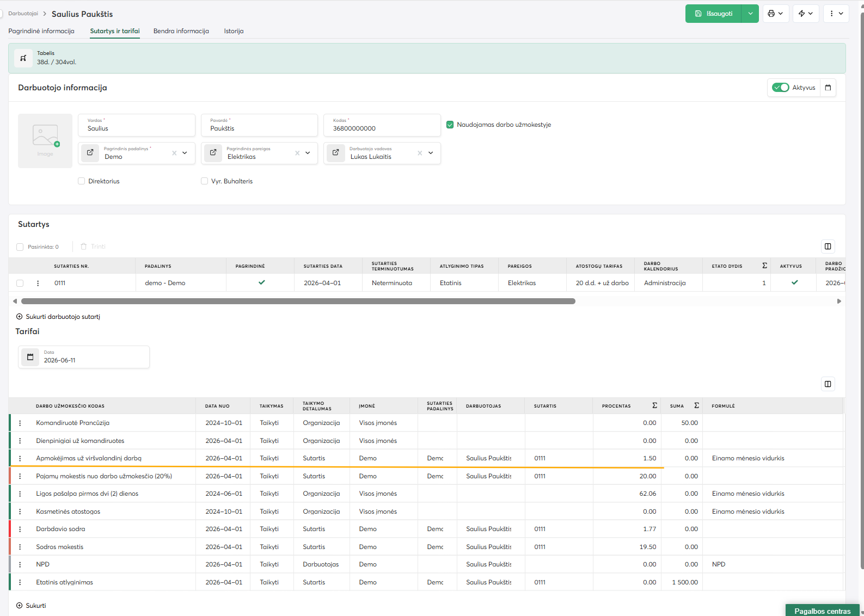This screenshot has width=864, height=616.
Task: Open the calendar icon beside Aktyvus
Action: [x=828, y=88]
